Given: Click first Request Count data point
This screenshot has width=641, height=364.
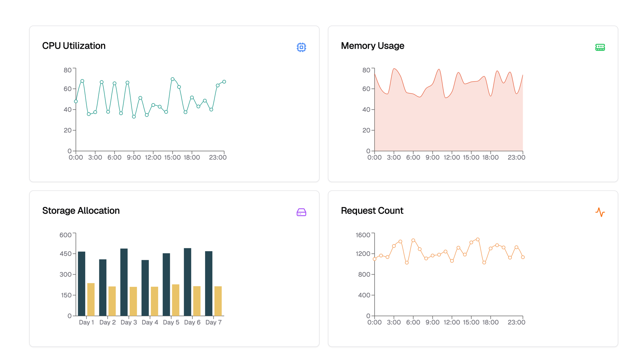Looking at the screenshot, I should click(x=375, y=259).
